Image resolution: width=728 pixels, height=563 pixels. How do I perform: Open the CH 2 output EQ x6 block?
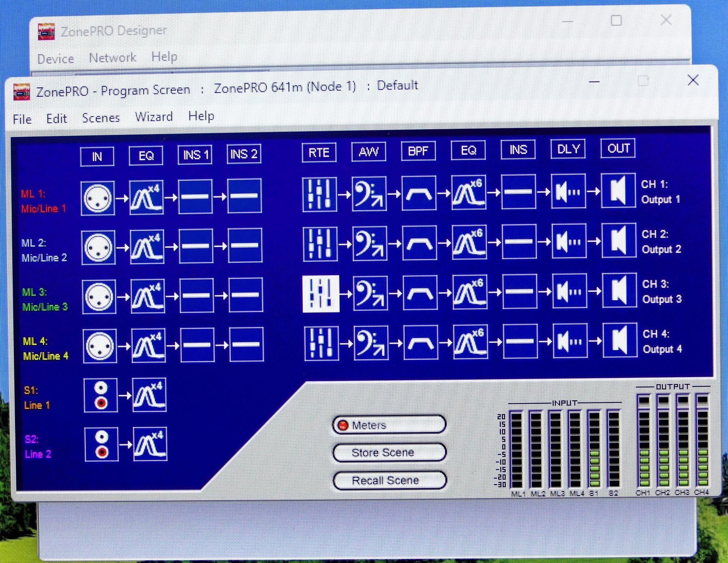coord(469,242)
